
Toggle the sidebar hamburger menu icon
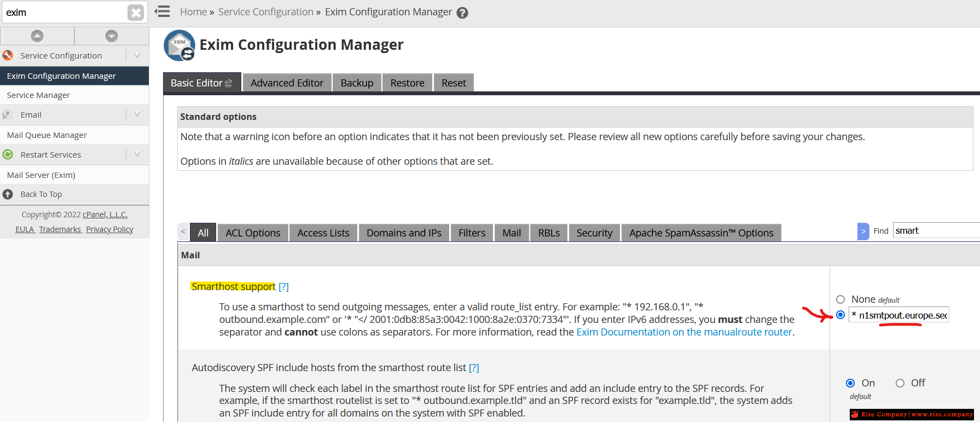(163, 11)
